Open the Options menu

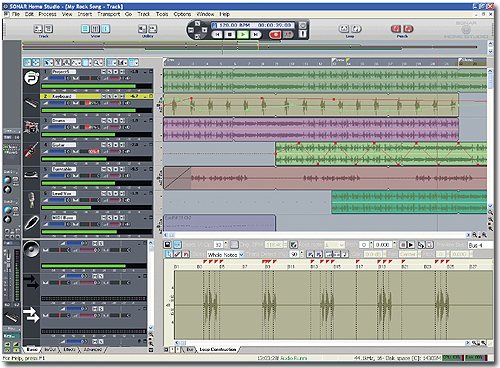click(x=182, y=14)
